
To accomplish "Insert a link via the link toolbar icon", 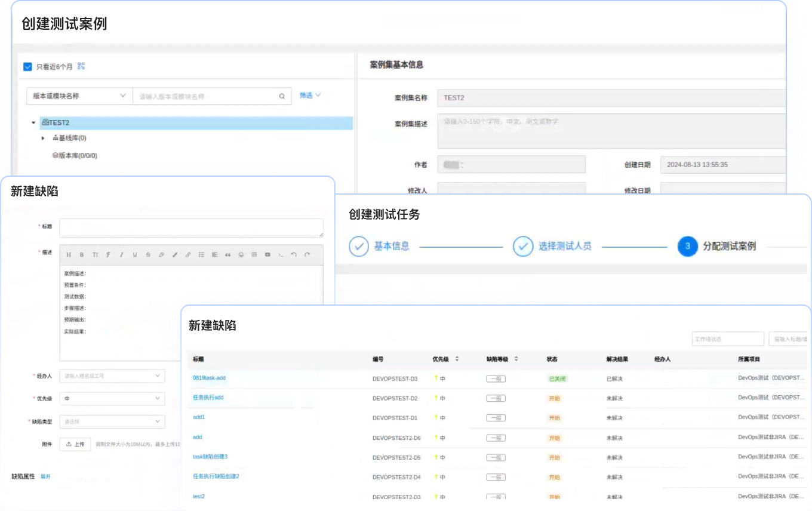I will tap(188, 255).
